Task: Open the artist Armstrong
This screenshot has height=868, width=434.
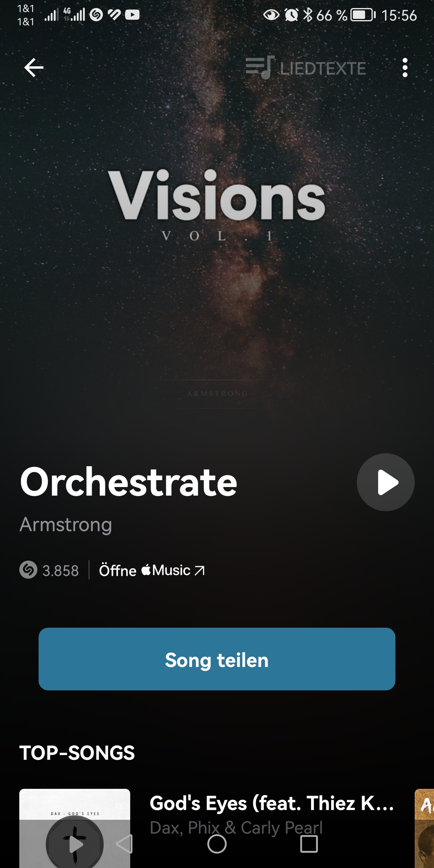Action: pyautogui.click(x=66, y=524)
